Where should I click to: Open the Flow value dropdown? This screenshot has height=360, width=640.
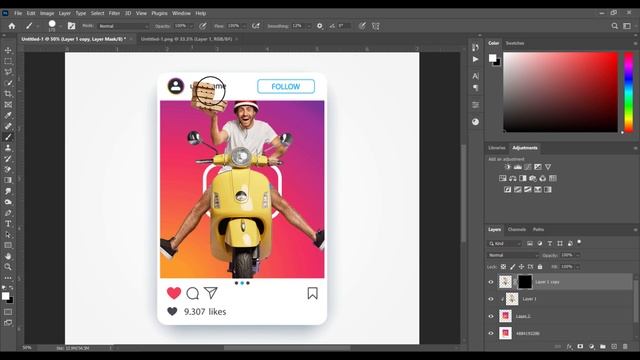244,26
